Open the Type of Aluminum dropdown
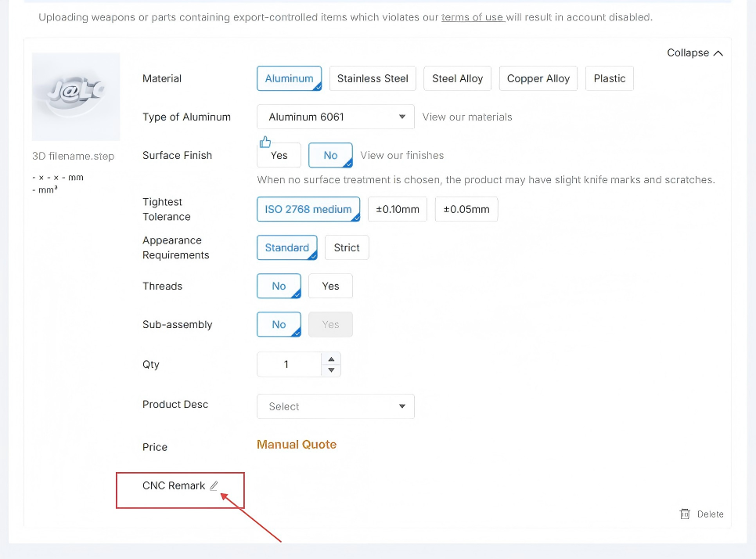 tap(336, 117)
